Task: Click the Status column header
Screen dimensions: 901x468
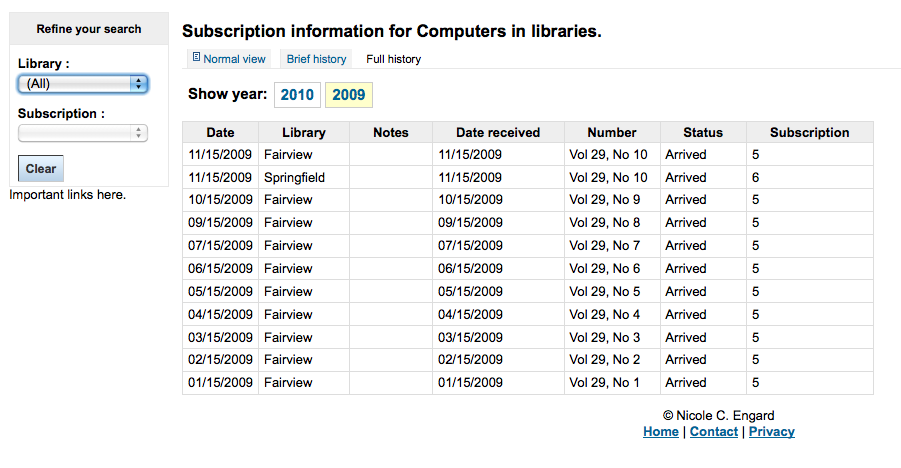Action: 703,132
